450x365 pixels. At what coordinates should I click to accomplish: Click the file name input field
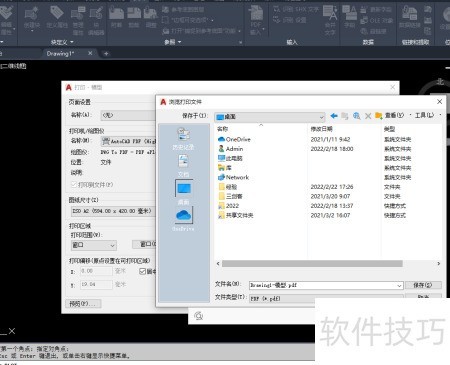[322, 285]
